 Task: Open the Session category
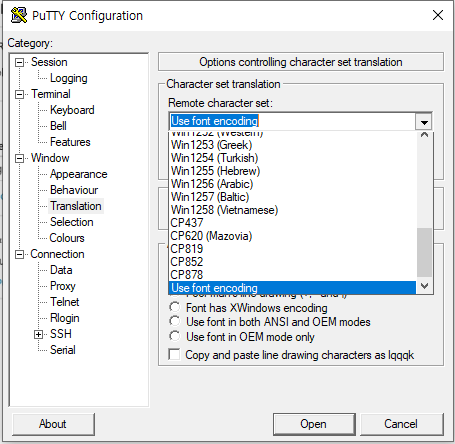(x=49, y=62)
